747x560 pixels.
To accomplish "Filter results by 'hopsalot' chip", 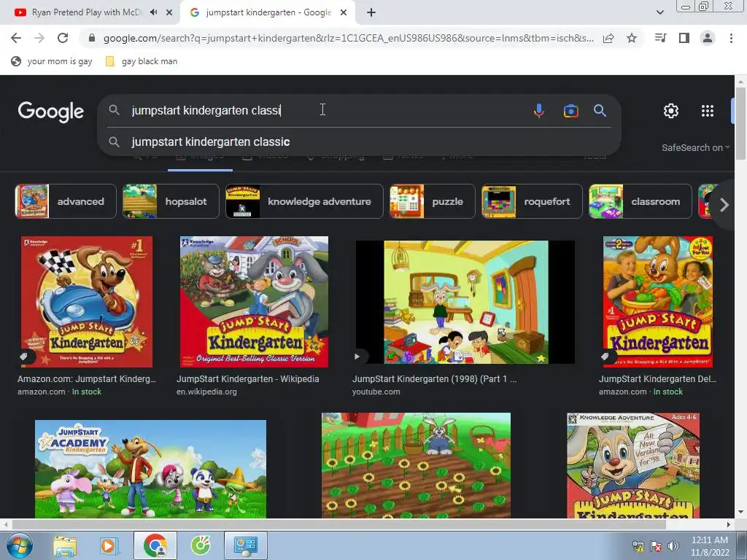I will pyautogui.click(x=171, y=201).
